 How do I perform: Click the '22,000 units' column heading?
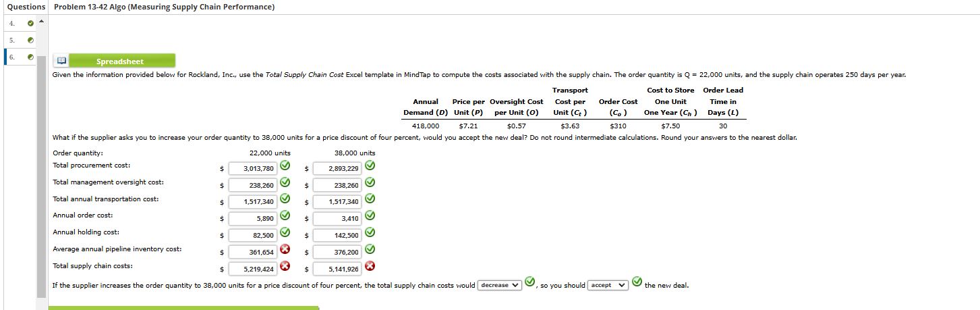(270, 153)
